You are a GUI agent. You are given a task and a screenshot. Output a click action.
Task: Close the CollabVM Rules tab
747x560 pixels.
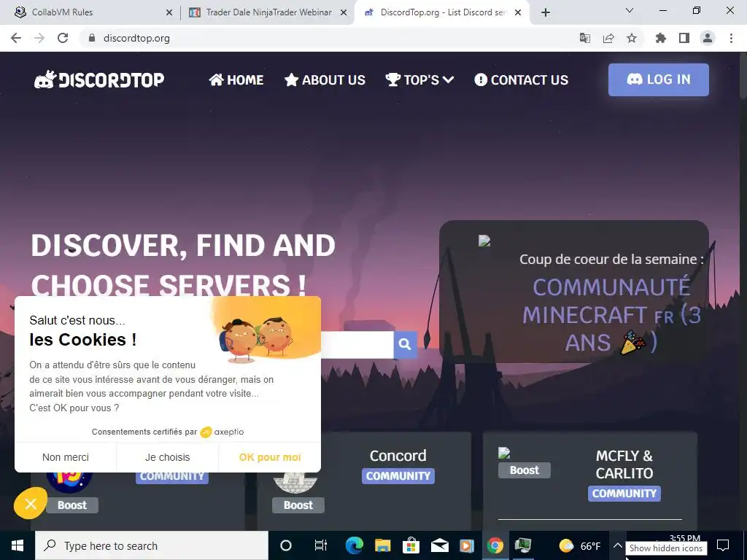coord(169,13)
